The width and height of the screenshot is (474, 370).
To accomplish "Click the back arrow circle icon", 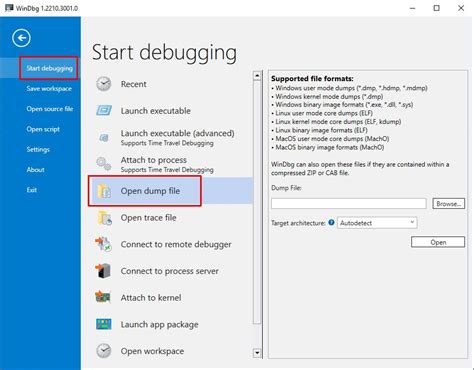I will tap(21, 38).
